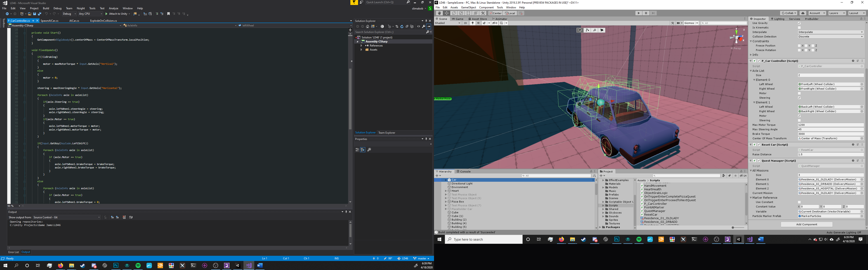Collapse the Axle List foldout
The height and width of the screenshot is (270, 868).
[751, 71]
